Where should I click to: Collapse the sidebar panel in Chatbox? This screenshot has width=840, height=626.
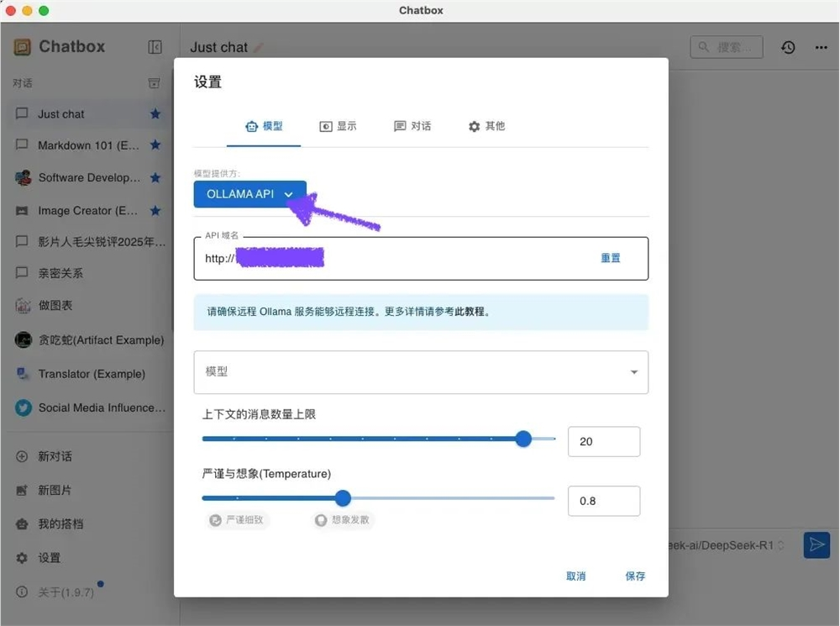(155, 47)
